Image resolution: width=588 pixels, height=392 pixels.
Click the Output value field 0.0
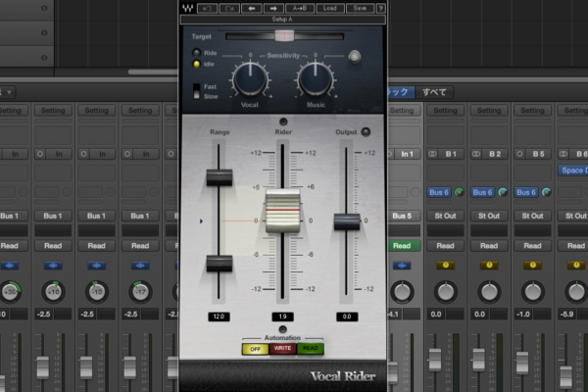click(x=347, y=317)
